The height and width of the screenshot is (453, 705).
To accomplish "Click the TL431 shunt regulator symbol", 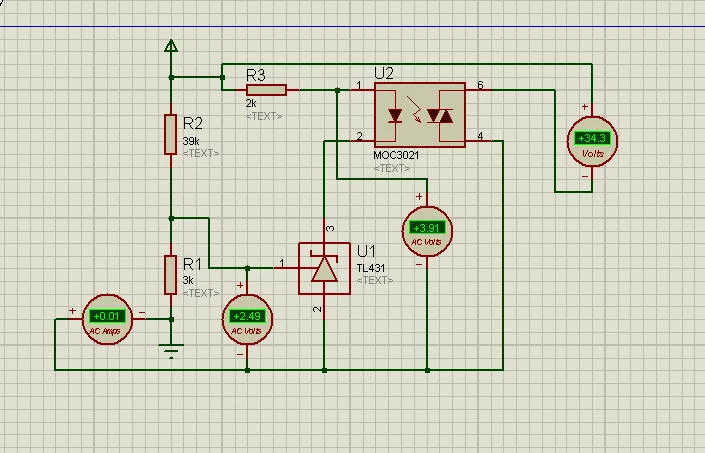I will [324, 267].
